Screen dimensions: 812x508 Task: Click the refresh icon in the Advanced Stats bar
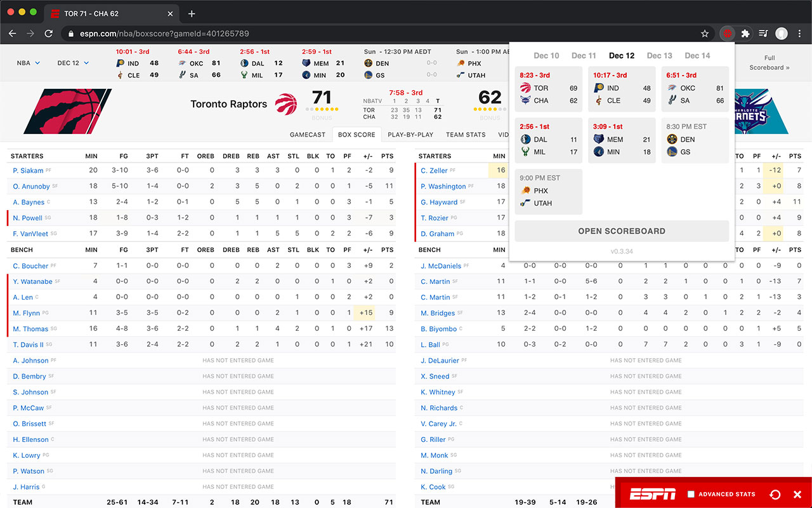(775, 494)
